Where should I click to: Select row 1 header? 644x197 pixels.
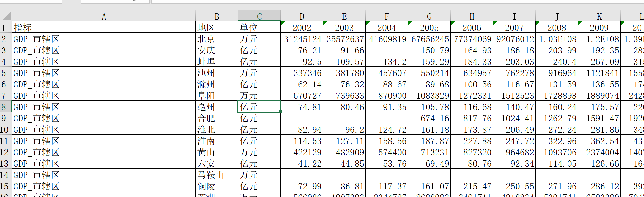(6, 27)
